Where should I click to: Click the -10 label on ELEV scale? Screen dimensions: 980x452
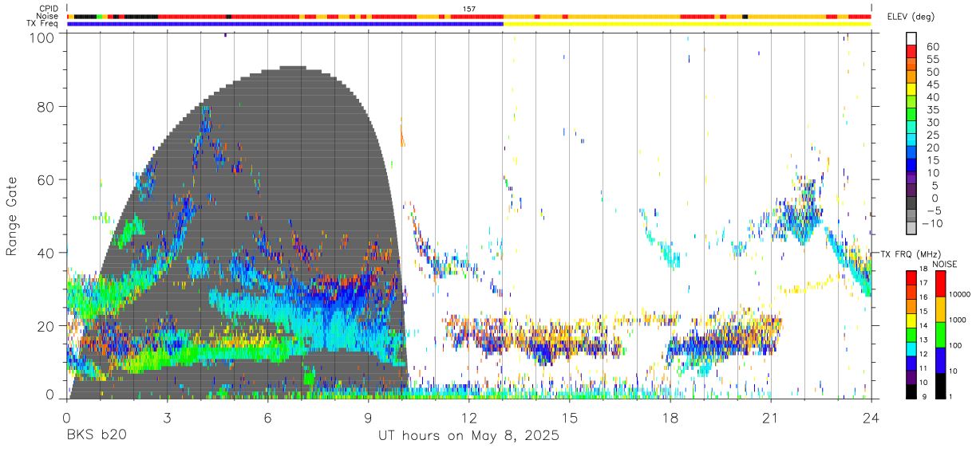tap(933, 223)
